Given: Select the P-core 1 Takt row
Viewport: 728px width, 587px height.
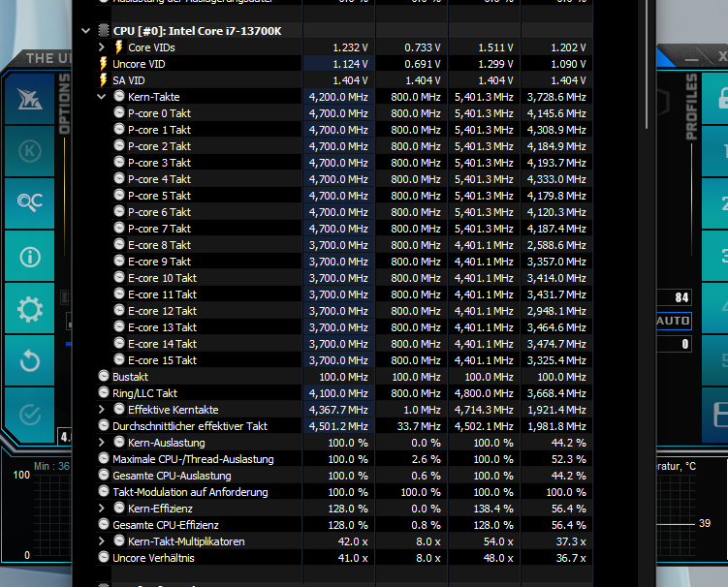Looking at the screenshot, I should 344,130.
